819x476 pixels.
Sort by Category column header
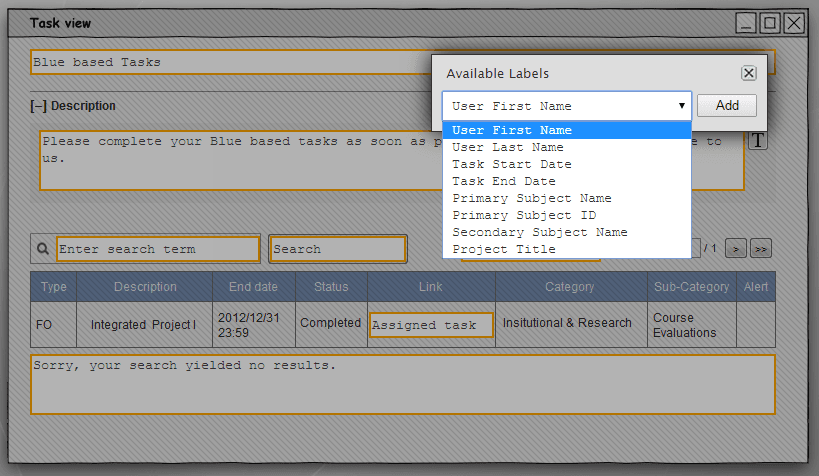click(x=571, y=287)
